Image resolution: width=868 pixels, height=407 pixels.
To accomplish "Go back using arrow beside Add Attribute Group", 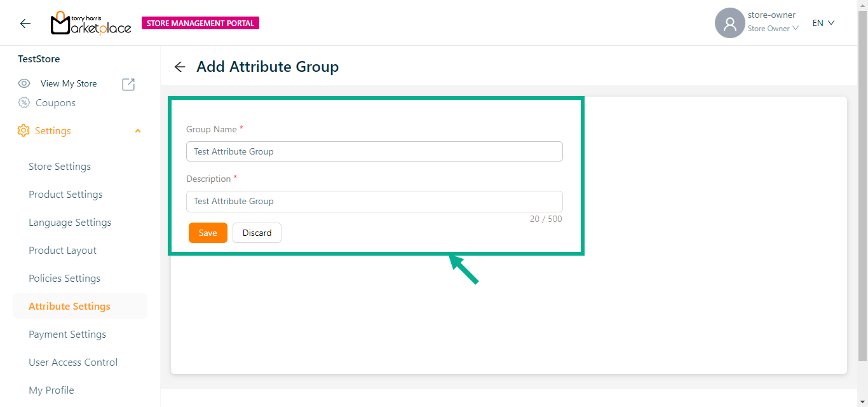I will [180, 67].
